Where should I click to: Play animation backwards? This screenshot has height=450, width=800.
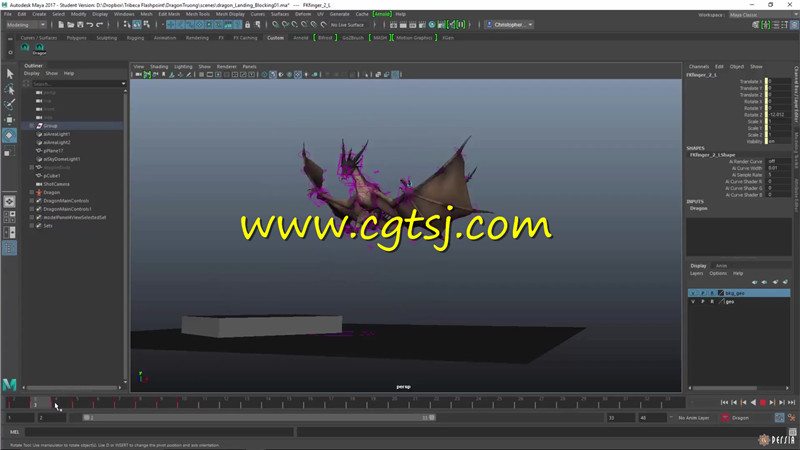point(753,403)
